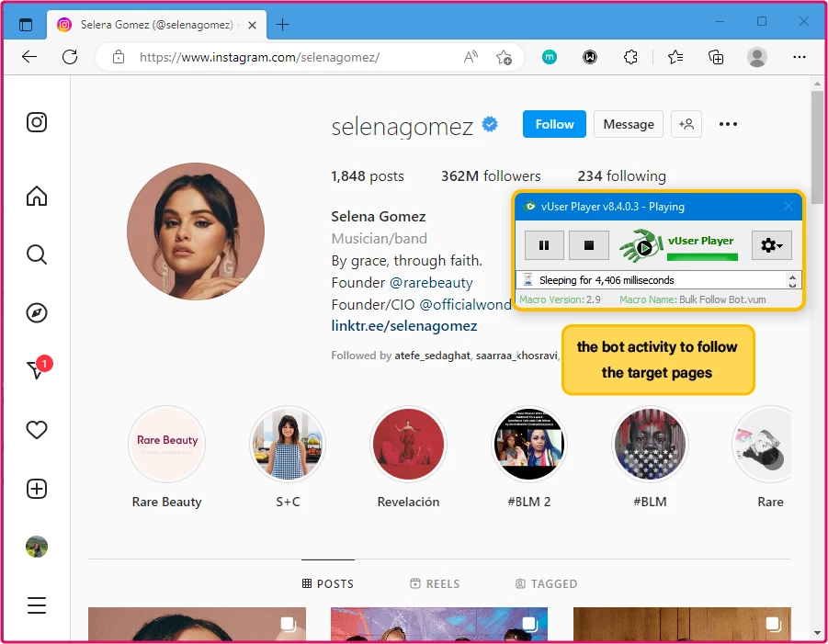Switch to REELS tab

point(435,583)
